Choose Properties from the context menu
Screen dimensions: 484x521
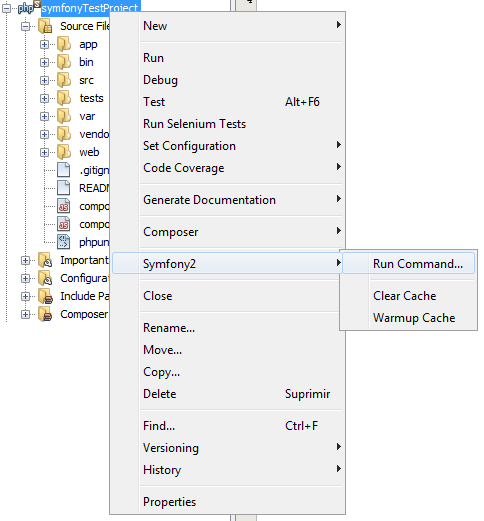click(x=227, y=502)
